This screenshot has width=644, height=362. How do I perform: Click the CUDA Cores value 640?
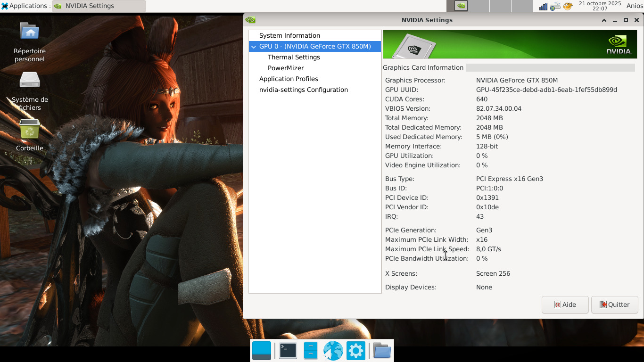click(x=482, y=99)
